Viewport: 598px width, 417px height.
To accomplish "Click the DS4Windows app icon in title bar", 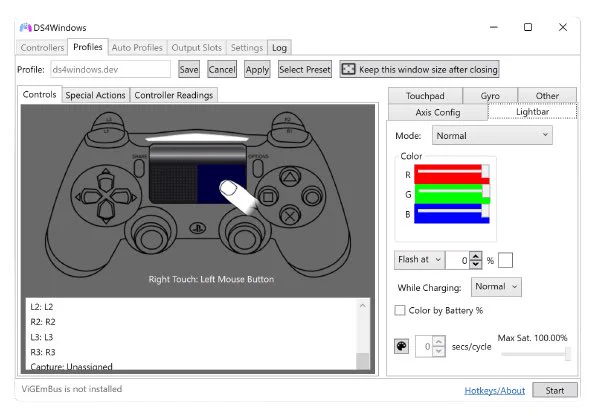I will [25, 27].
